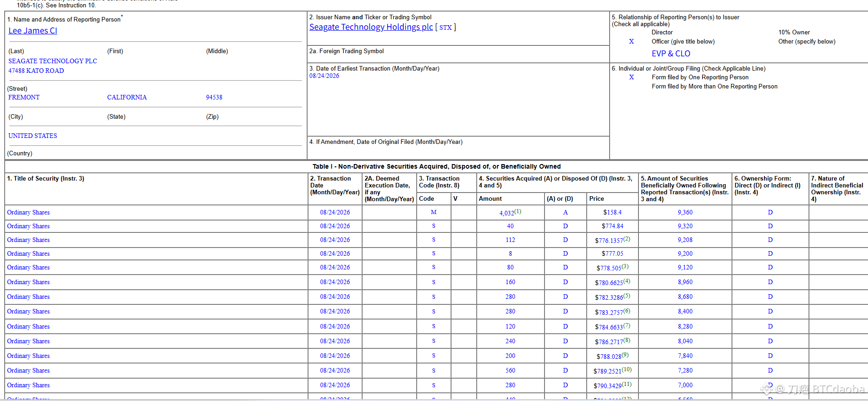Click the sold amount 40 cell

[x=510, y=226]
